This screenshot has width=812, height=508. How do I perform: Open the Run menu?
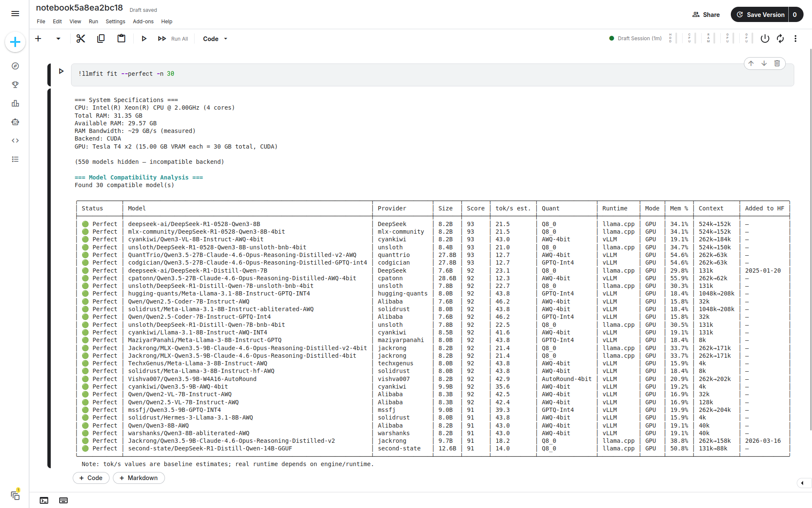click(93, 22)
